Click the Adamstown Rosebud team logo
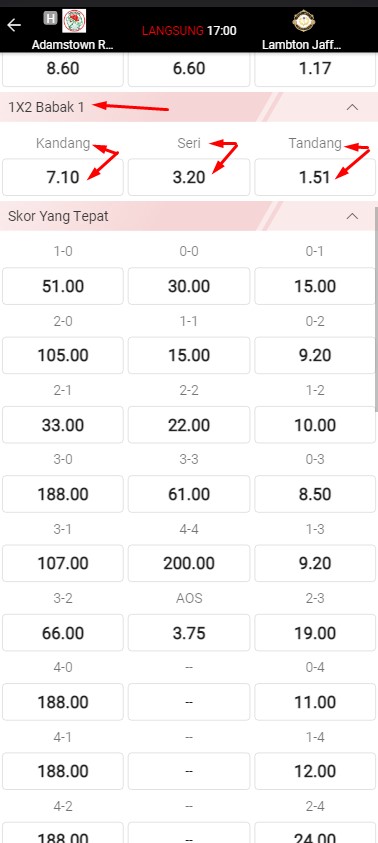This screenshot has height=843, width=378. (74, 21)
